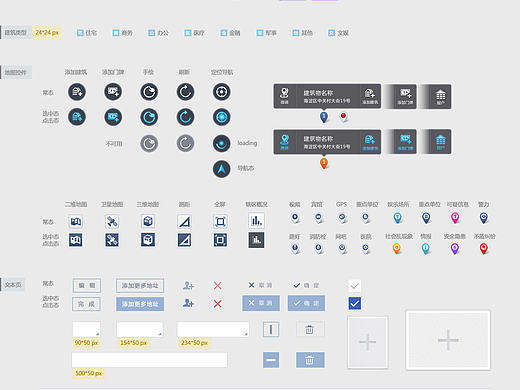The image size is (520, 390).
Task: Click the normal-state 定位导航 locate button
Action: tap(222, 92)
